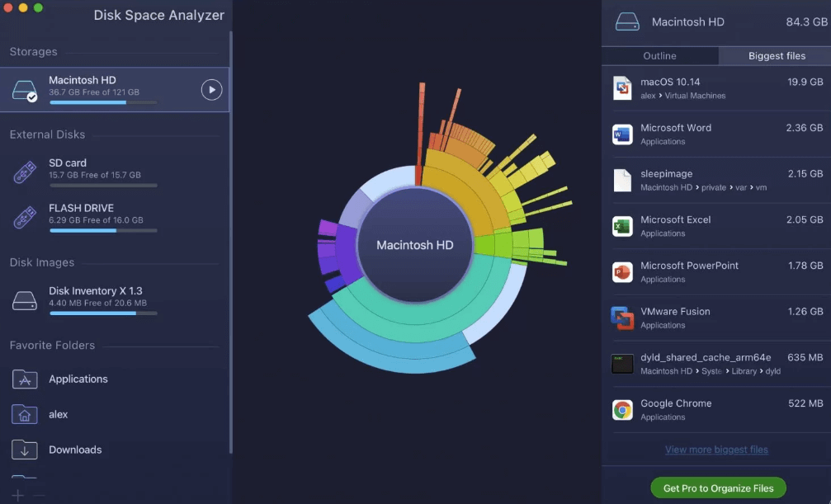
Task: Click Get Pro to Organize Files
Action: pos(717,488)
